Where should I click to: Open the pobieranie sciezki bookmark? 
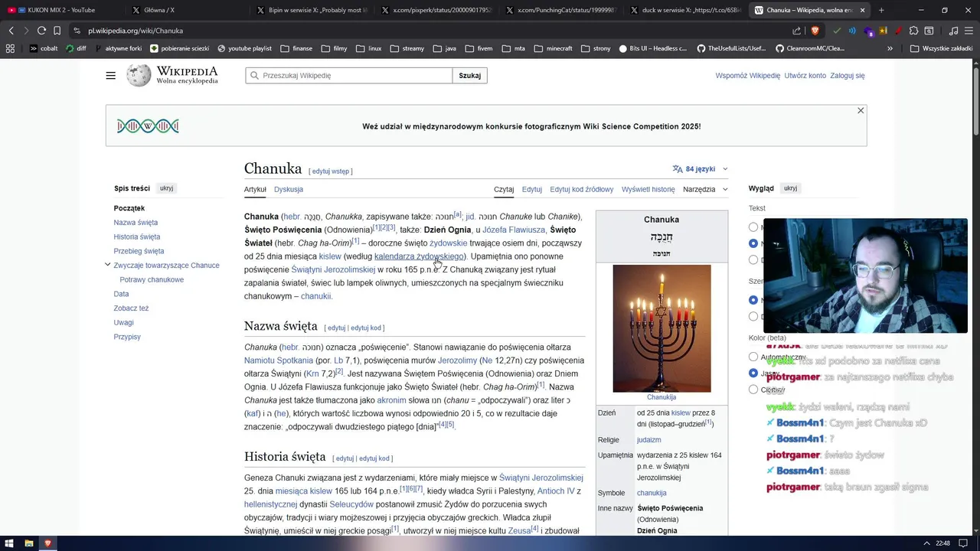click(179, 48)
